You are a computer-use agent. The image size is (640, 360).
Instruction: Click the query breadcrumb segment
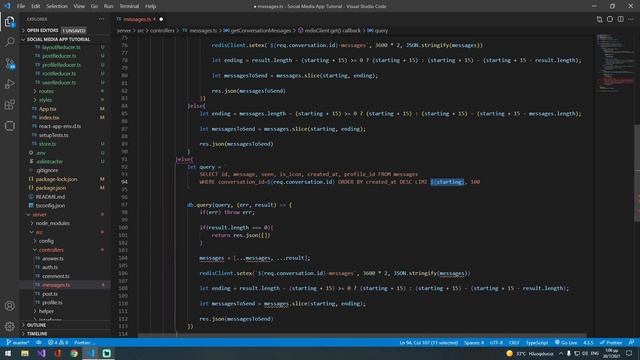381,31
